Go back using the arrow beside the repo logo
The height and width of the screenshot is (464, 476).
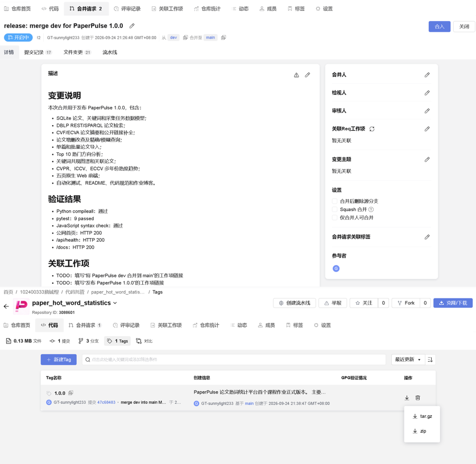tap(6, 306)
